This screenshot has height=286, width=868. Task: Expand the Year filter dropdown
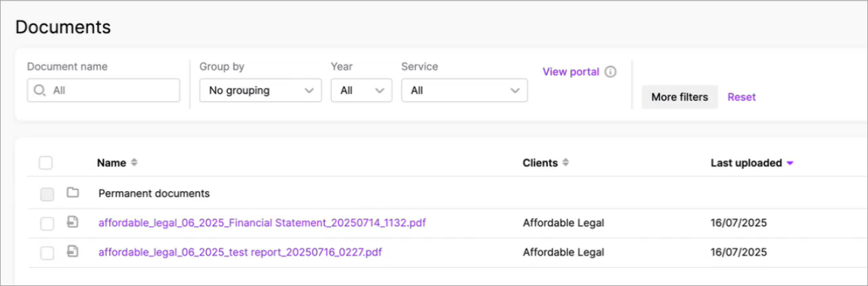(361, 90)
